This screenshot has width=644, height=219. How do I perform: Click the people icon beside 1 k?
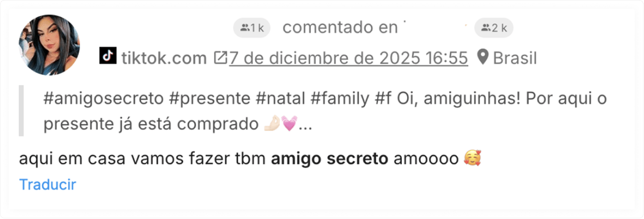point(245,28)
